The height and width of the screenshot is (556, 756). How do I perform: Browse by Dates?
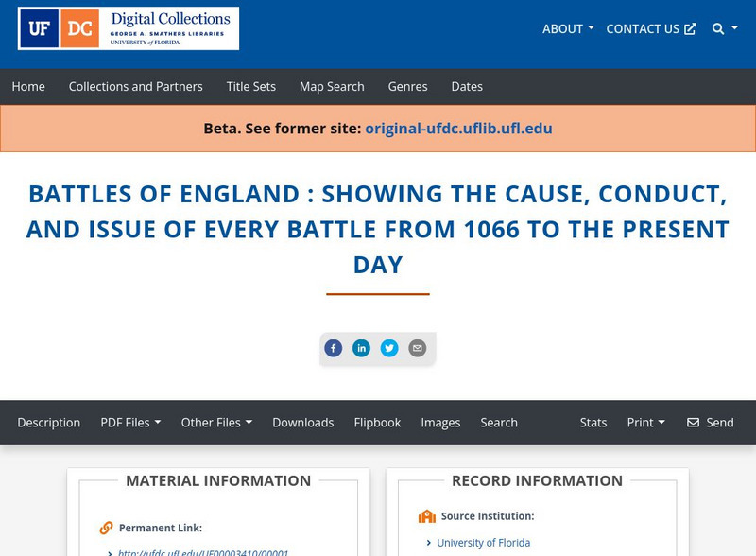467,86
